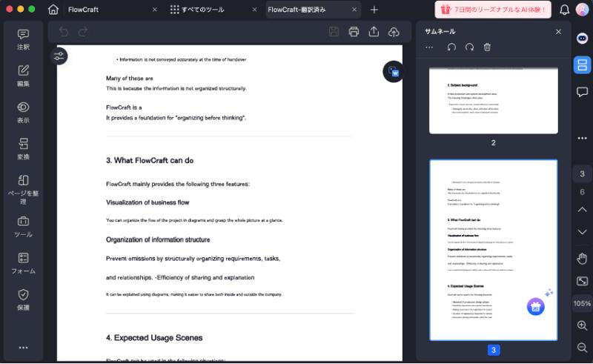
Task: Add a new tab
Action: click(374, 10)
